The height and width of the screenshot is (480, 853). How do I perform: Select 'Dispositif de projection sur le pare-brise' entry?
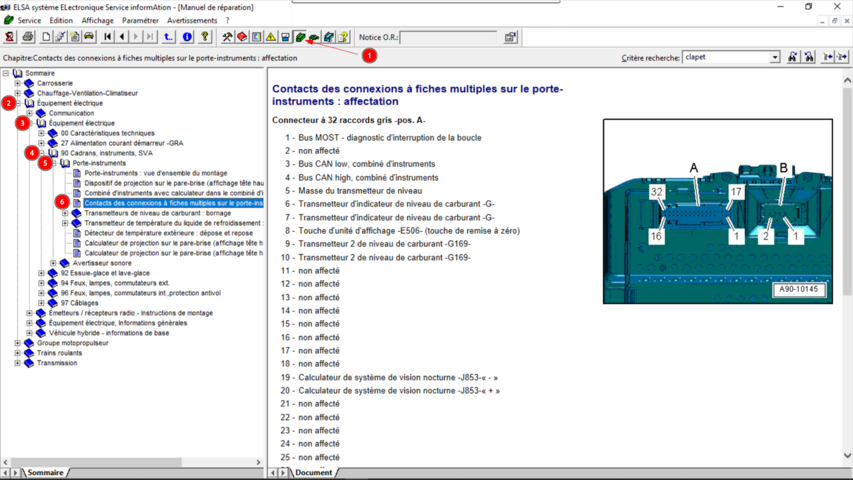174,183
